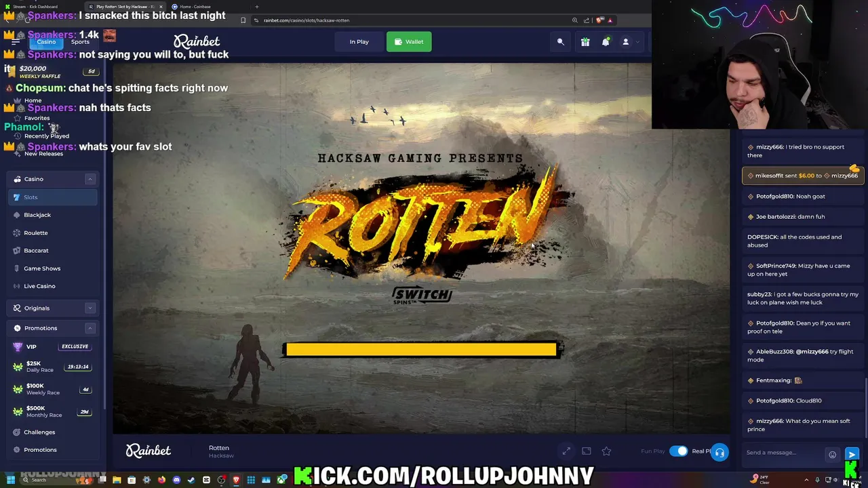Open the chat emoji picker
The width and height of the screenshot is (868, 488).
(x=832, y=455)
